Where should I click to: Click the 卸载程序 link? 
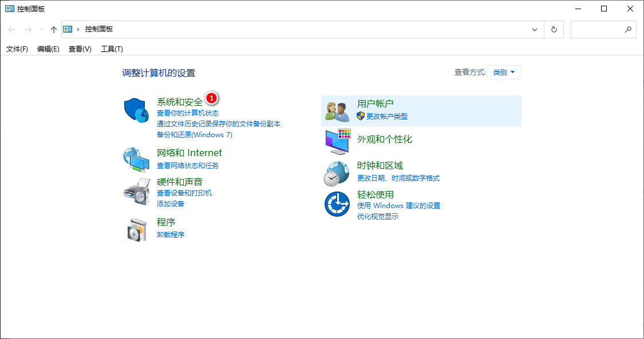point(171,235)
